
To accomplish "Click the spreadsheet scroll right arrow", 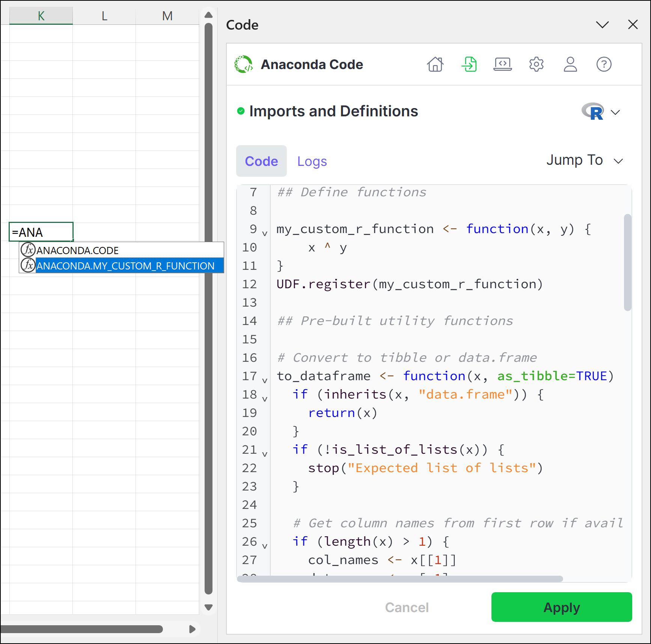I will coord(192,629).
